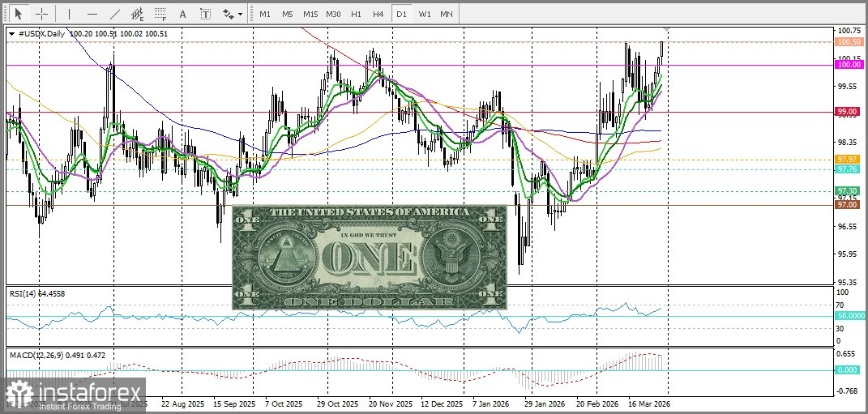The width and height of the screenshot is (868, 414).
Task: Click the 97.97 price label
Action: tap(848, 160)
